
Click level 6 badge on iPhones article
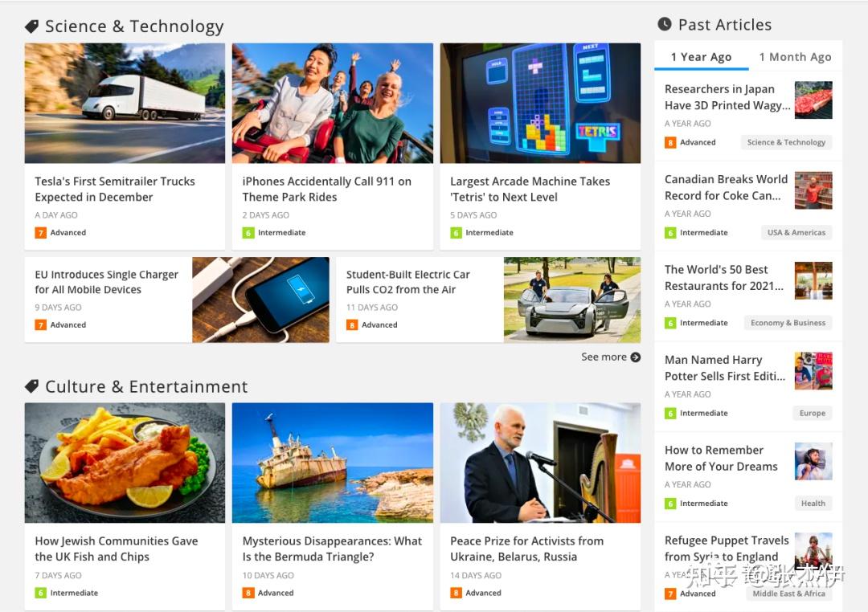[x=248, y=232]
